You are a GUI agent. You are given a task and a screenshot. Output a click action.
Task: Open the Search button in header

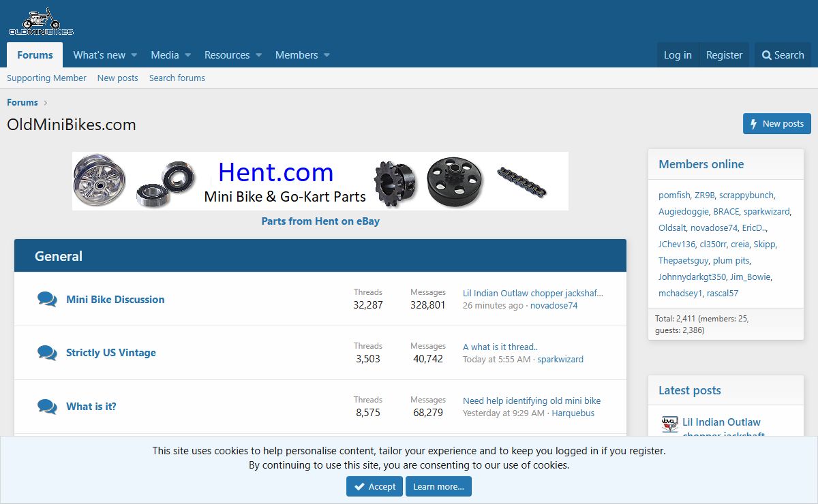click(x=783, y=55)
